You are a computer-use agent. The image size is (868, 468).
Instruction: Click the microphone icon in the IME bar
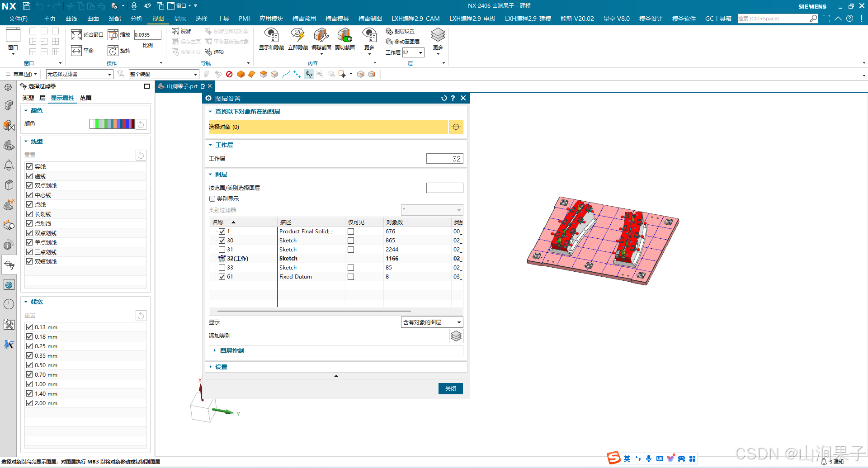click(x=649, y=459)
